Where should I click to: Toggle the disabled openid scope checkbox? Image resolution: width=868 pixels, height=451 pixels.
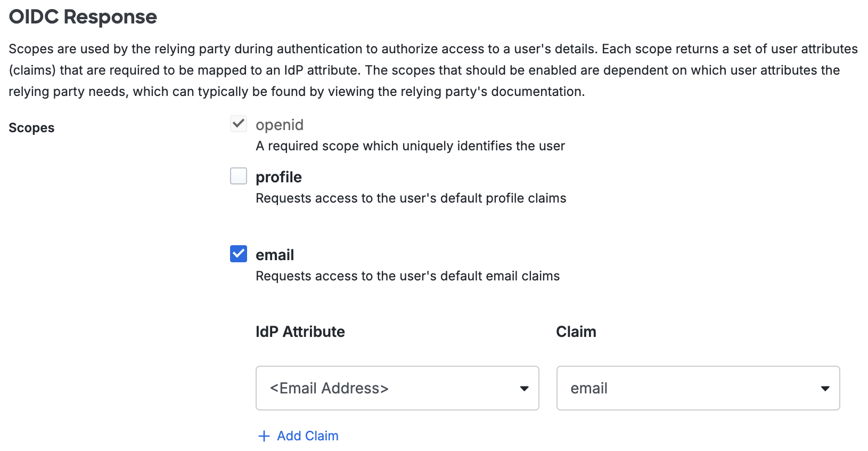click(239, 124)
